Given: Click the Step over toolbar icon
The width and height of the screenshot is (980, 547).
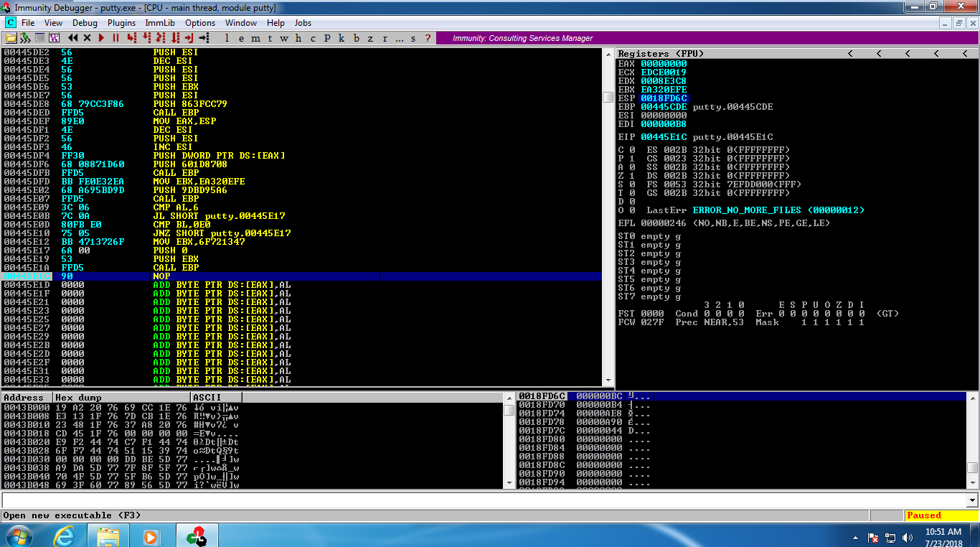Looking at the screenshot, I should tap(146, 38).
